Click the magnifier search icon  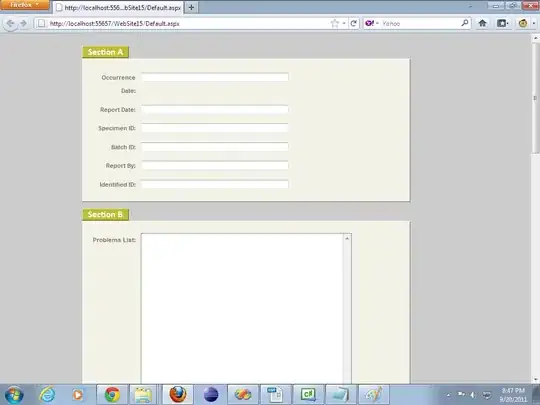pos(465,23)
